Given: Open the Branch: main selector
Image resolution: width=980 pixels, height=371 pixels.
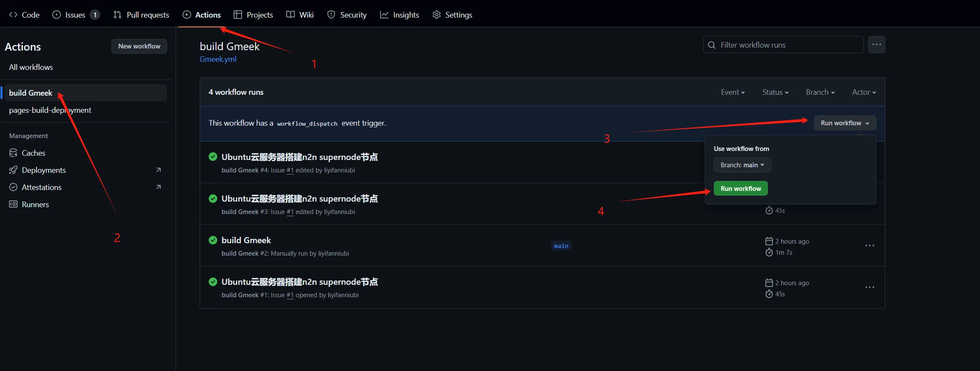Looking at the screenshot, I should tap(742, 165).
